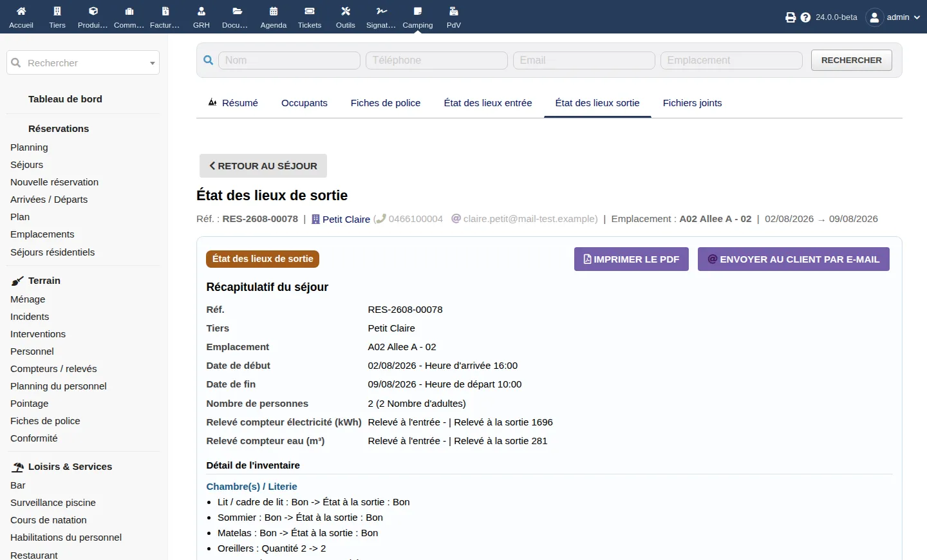Click RETOUR AU SÉJOUR button
927x560 pixels.
(263, 165)
